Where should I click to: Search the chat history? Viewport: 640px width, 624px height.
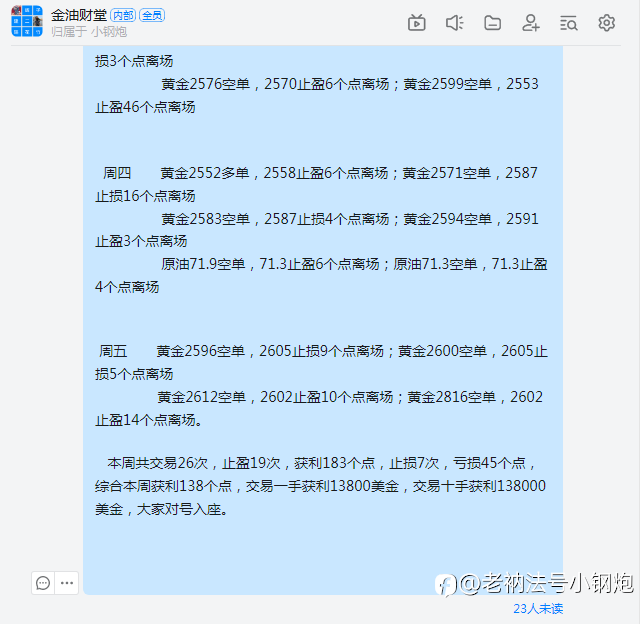click(569, 23)
